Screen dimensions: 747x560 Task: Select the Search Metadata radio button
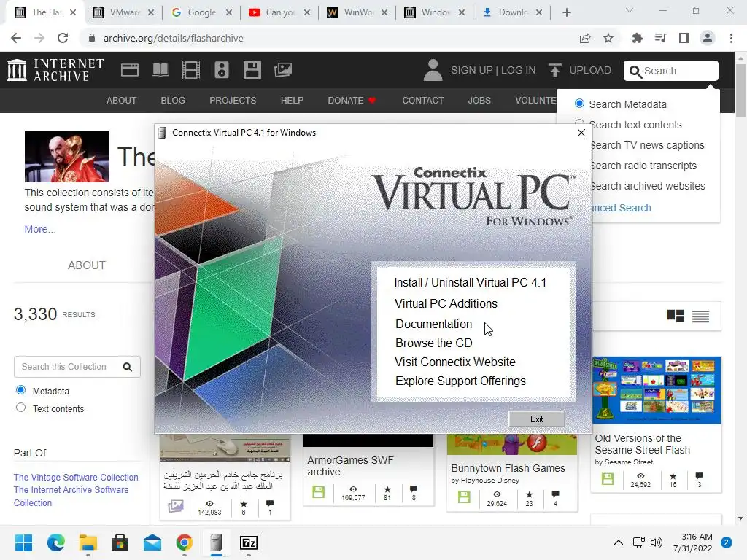(579, 104)
